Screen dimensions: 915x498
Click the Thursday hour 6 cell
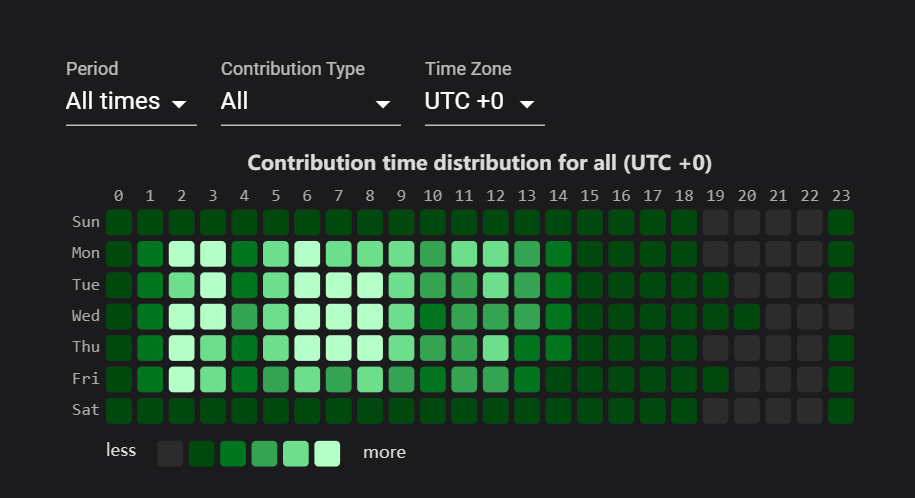[307, 348]
